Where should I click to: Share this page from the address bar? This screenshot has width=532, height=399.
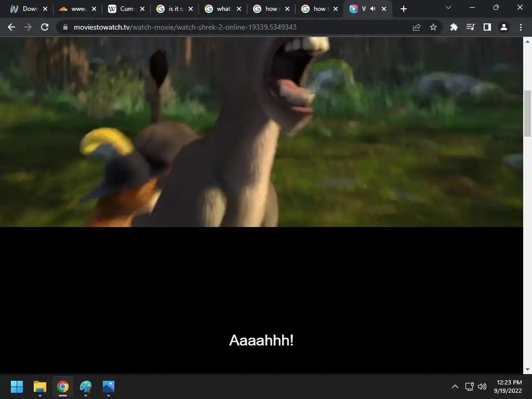click(417, 27)
